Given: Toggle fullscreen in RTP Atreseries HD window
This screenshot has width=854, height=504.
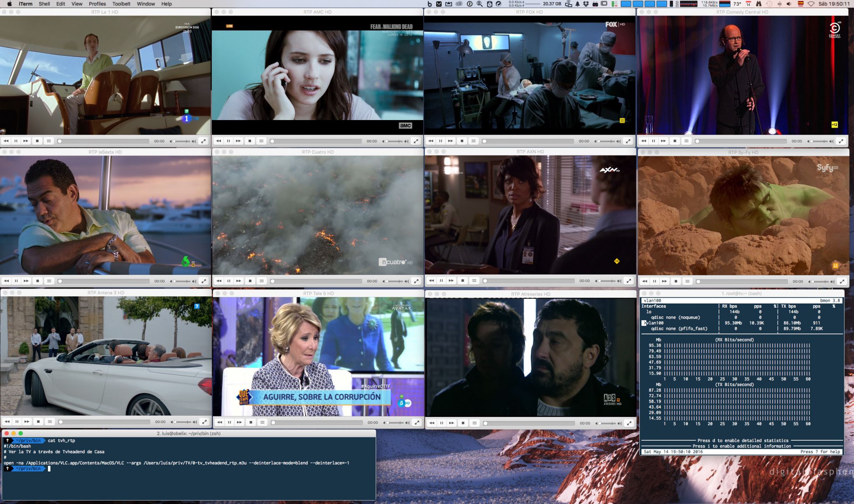Looking at the screenshot, I should (x=629, y=423).
